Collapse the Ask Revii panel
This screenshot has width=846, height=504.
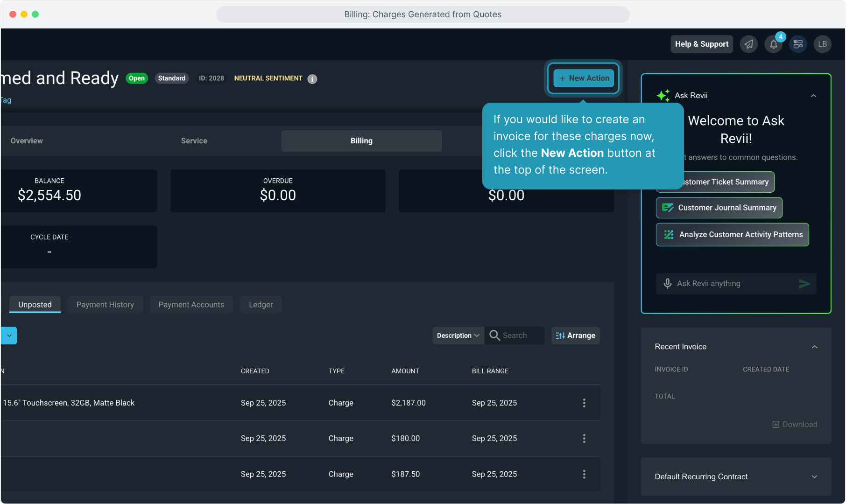[813, 96]
